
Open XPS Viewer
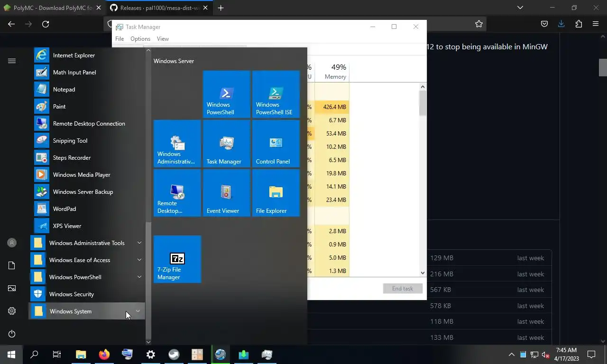88,226
